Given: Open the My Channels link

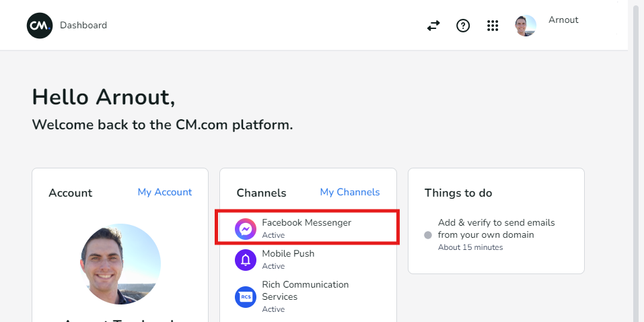Looking at the screenshot, I should tap(349, 193).
